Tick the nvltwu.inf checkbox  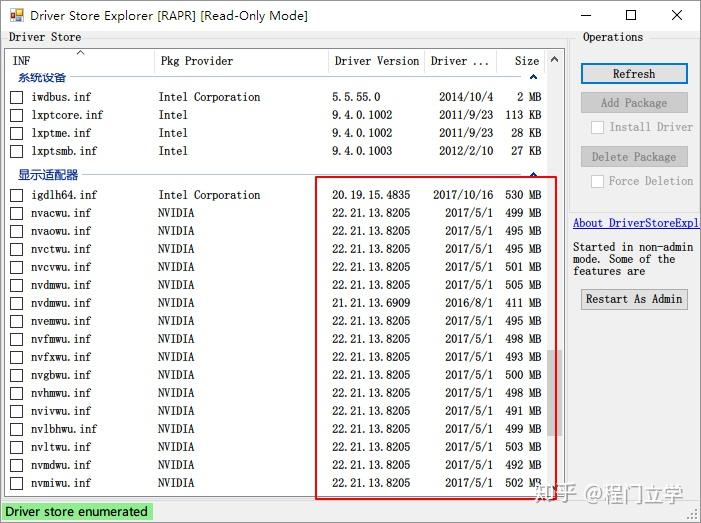pyautogui.click(x=17, y=447)
